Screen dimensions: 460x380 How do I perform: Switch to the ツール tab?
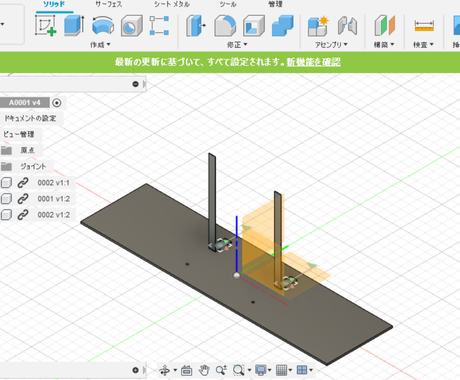pos(228,4)
